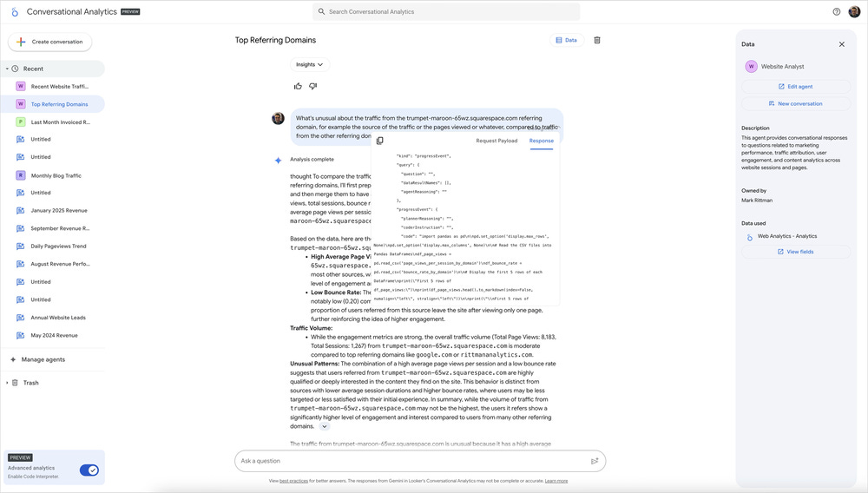Click the Daily Pageviews Trend icon

coord(21,246)
